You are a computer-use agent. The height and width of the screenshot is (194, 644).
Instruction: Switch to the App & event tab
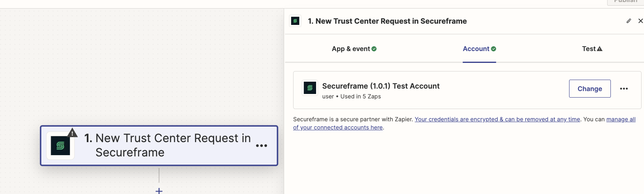tap(354, 49)
